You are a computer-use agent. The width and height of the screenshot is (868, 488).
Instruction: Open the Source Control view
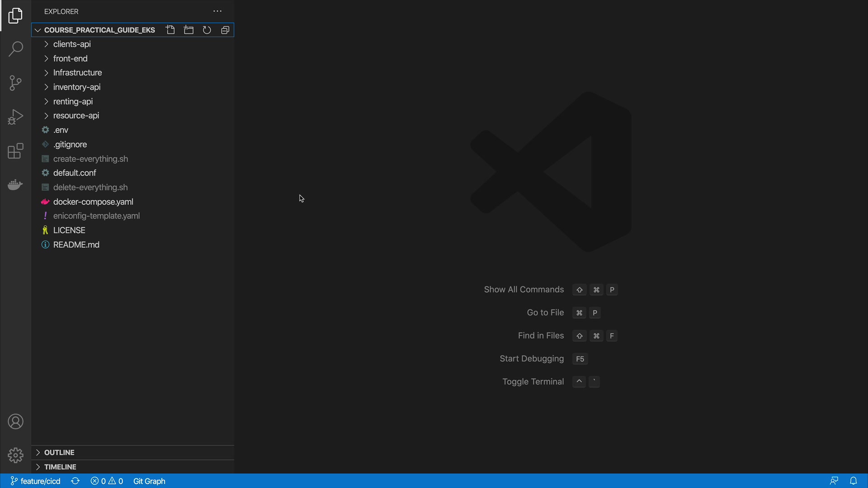pyautogui.click(x=15, y=83)
